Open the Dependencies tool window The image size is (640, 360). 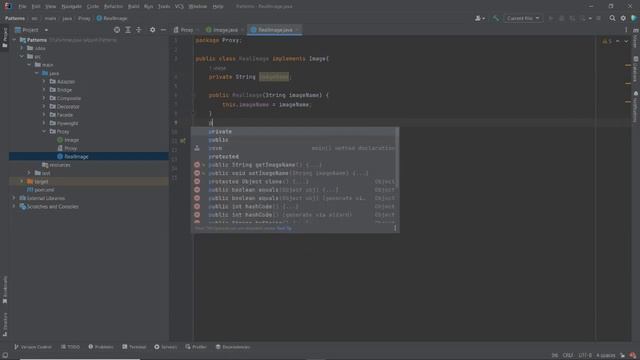point(233,347)
